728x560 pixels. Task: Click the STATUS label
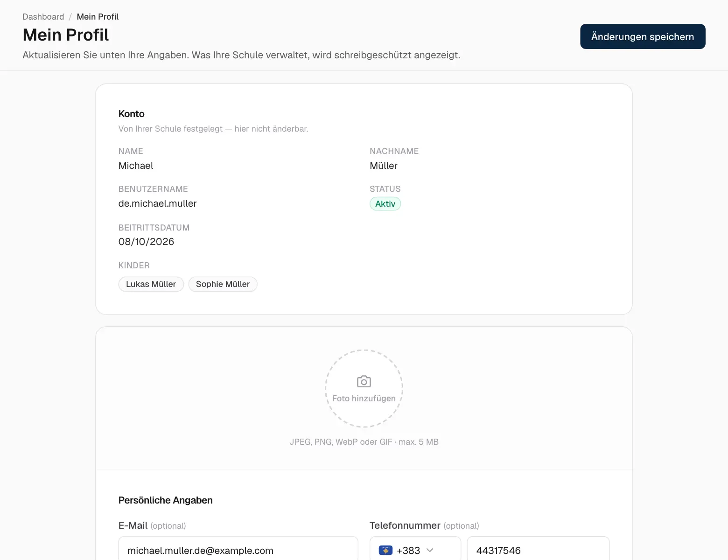click(x=385, y=189)
